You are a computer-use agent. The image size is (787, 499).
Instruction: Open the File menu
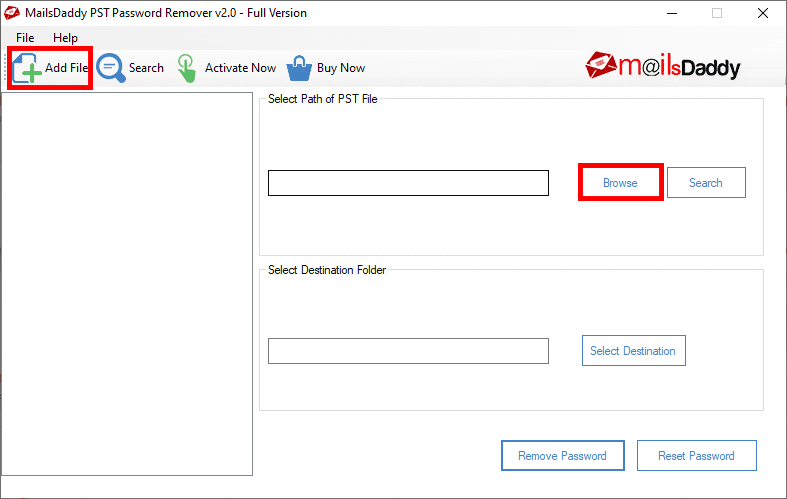(25, 38)
